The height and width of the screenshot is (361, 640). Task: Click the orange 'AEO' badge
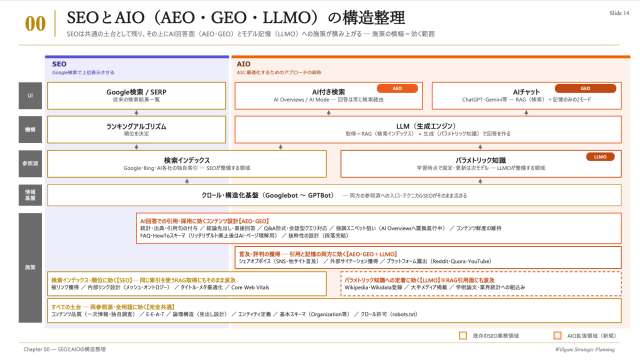click(397, 89)
